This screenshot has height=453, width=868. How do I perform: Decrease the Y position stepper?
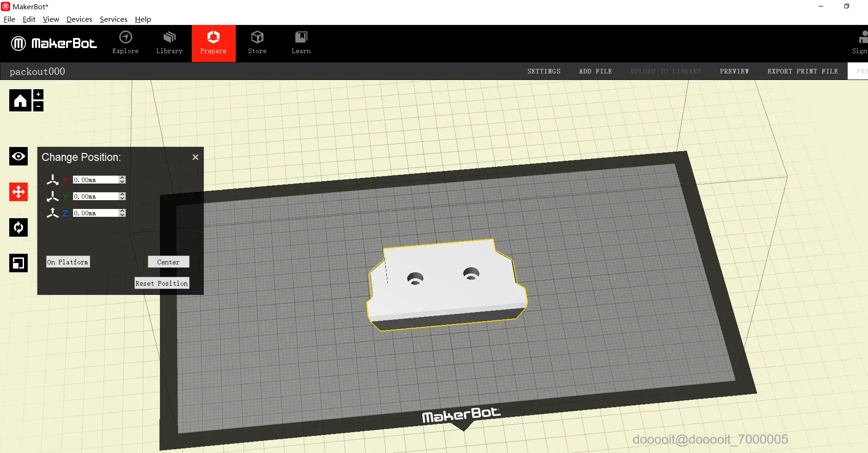tap(122, 198)
